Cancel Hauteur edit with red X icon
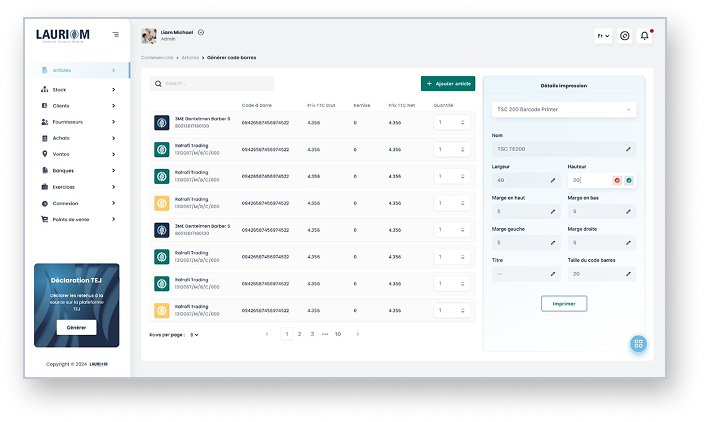The width and height of the screenshot is (704, 422). tap(617, 180)
